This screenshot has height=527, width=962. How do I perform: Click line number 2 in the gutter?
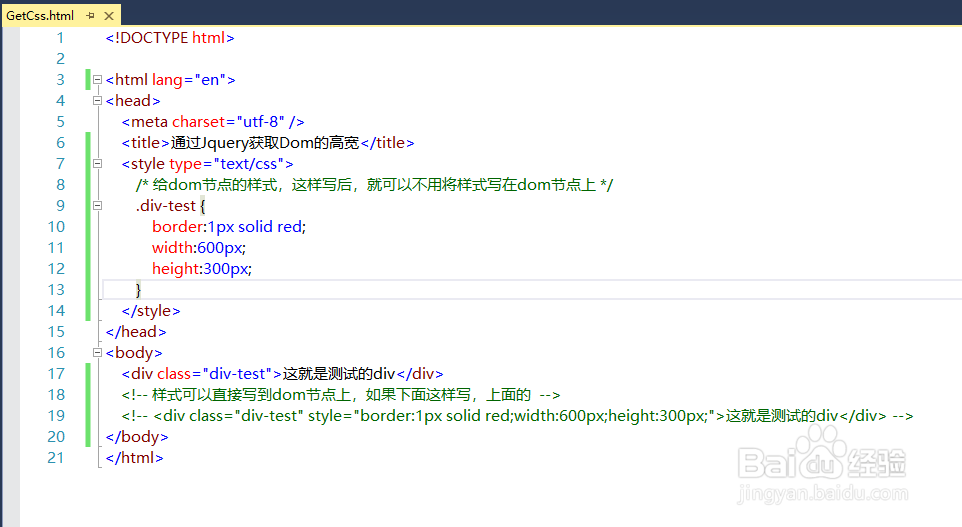point(60,59)
